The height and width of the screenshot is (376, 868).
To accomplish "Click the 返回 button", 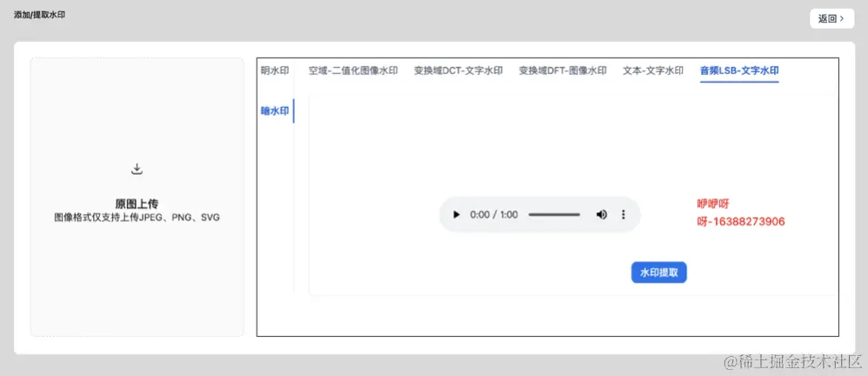I will [831, 18].
